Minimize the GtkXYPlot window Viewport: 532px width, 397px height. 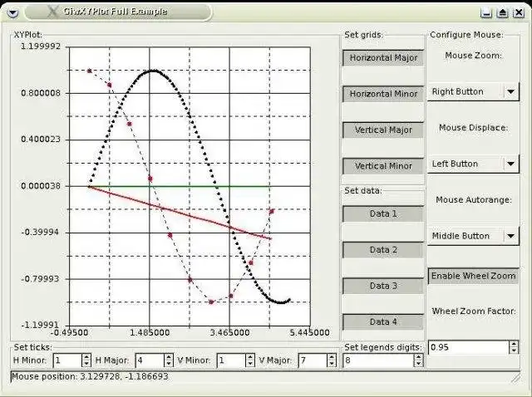pos(486,13)
